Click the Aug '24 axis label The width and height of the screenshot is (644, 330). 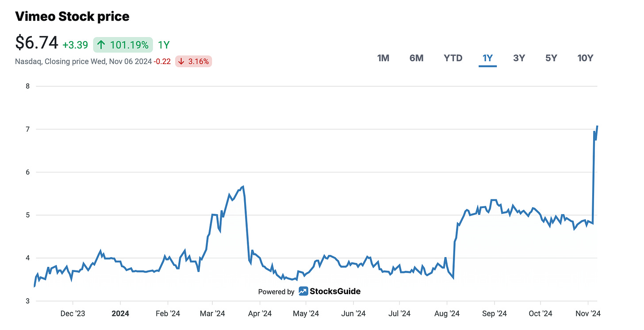coord(447,314)
